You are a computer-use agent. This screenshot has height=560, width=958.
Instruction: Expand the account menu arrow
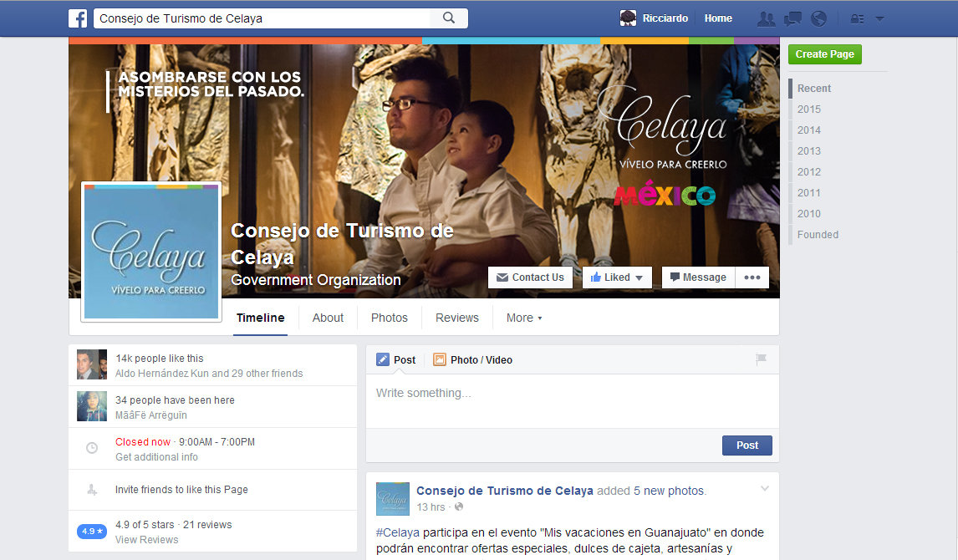(879, 19)
